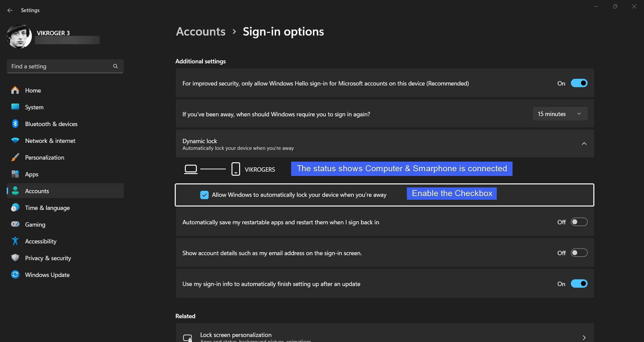Click the Lock screen personalization chevron
Screen dimensions: 644x342
pos(584,337)
